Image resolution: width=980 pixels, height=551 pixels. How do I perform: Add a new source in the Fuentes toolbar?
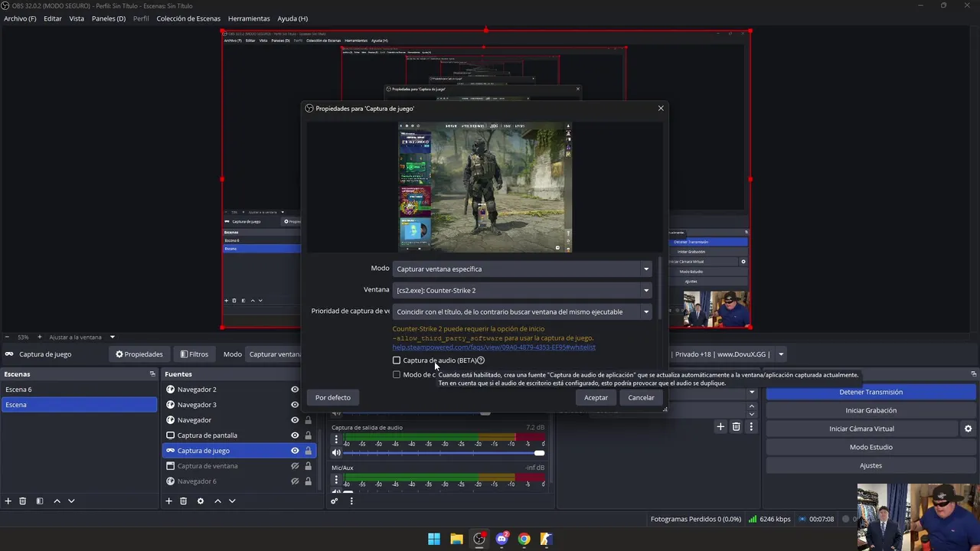(168, 500)
